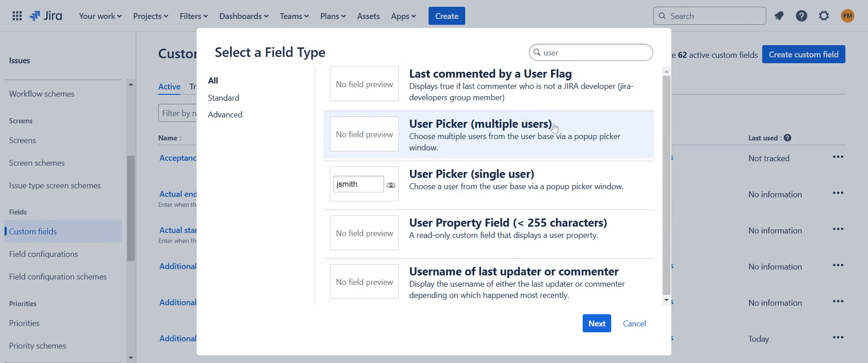Select Username of last updater or commenter
868x363 pixels.
488,282
